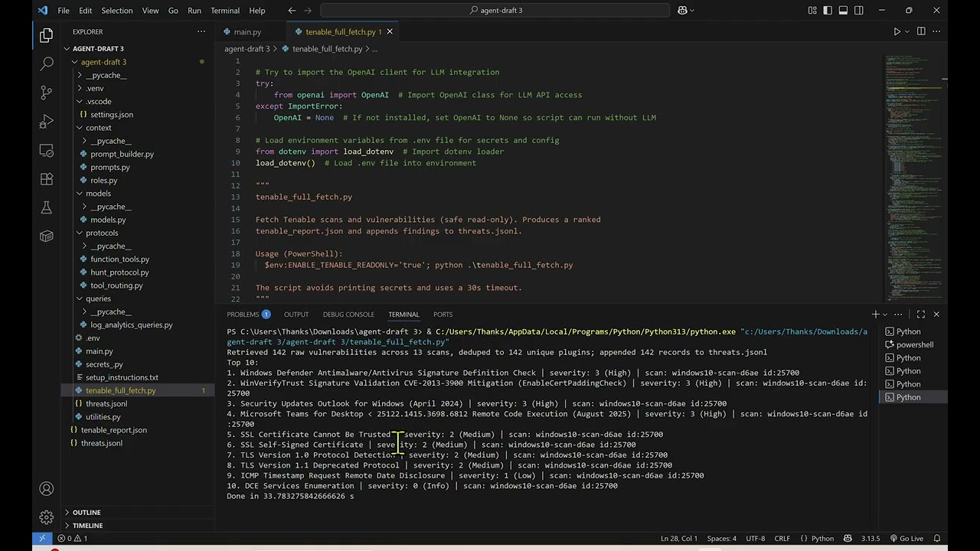Switch to DEBUG CONSOLE panel tab
Viewport: 980px width, 551px height.
click(x=348, y=315)
